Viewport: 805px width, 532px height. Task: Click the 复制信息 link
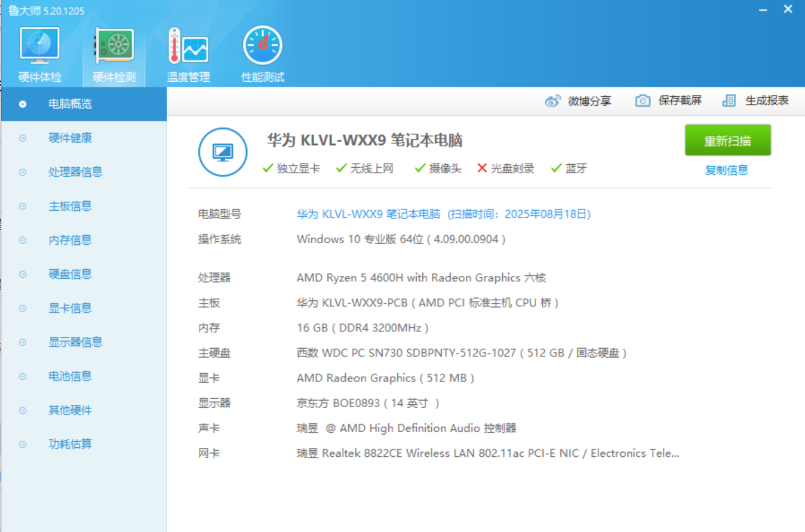pyautogui.click(x=727, y=170)
